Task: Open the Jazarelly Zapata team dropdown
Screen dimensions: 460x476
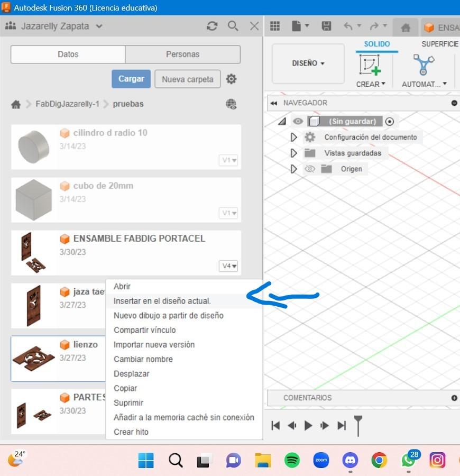Action: 99,26
